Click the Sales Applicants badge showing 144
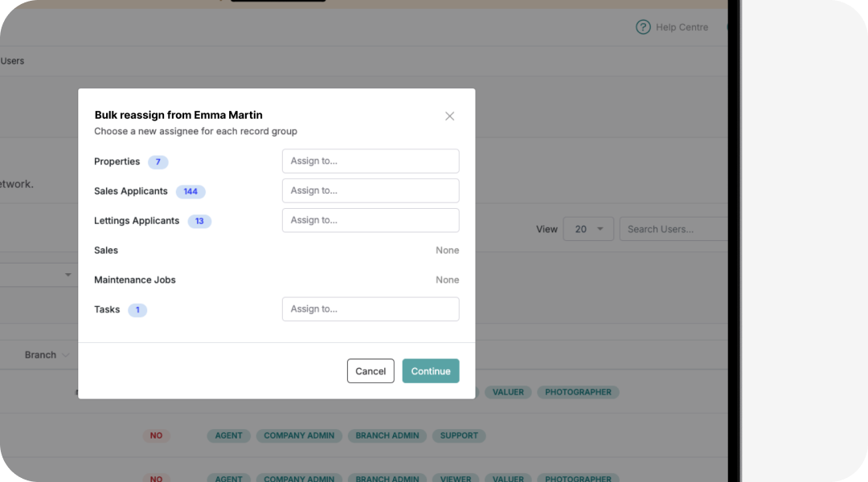 point(190,191)
